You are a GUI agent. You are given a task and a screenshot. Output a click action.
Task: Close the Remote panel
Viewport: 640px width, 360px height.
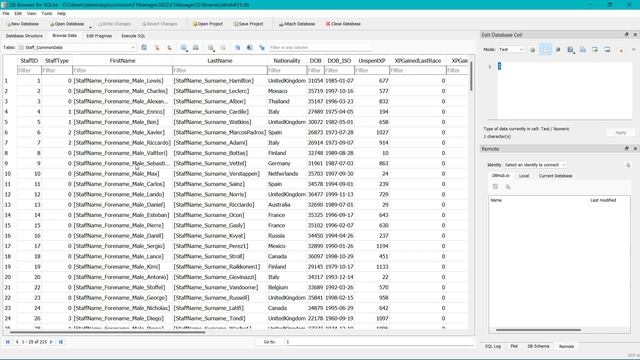click(635, 149)
